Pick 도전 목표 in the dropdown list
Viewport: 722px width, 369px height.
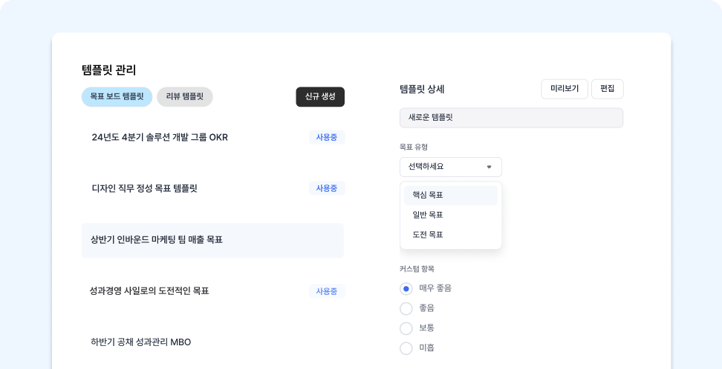pyautogui.click(x=451, y=235)
